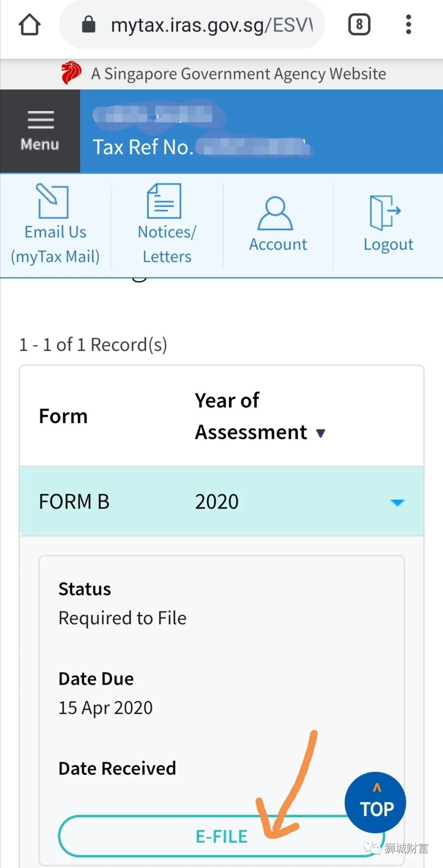Tap the padlock icon in address bar
The width and height of the screenshot is (443, 868).
pos(89,25)
